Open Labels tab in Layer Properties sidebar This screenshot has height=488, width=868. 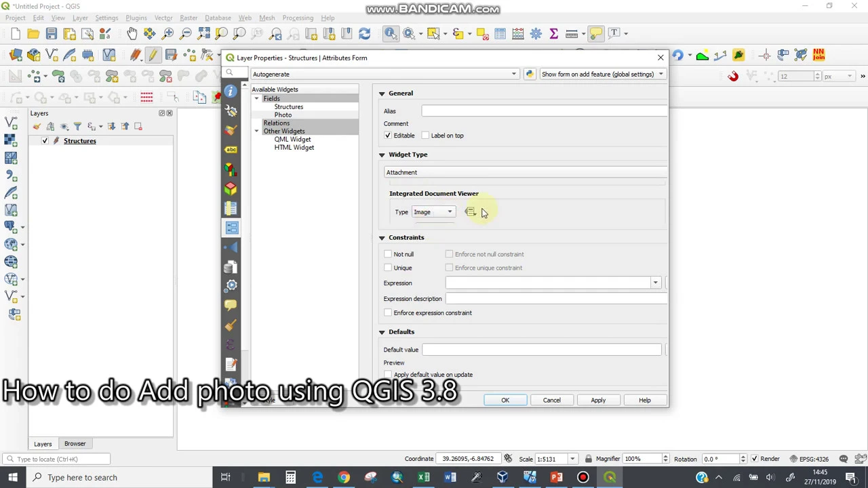(x=231, y=149)
